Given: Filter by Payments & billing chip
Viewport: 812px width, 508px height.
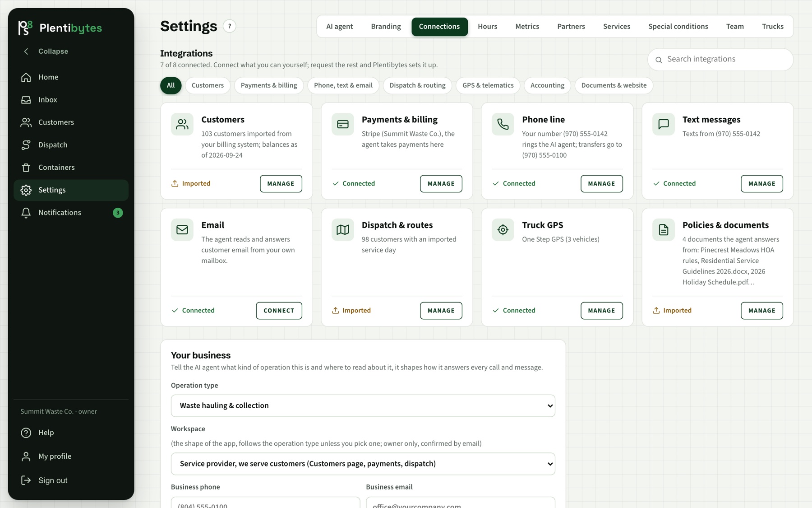Looking at the screenshot, I should click(269, 86).
